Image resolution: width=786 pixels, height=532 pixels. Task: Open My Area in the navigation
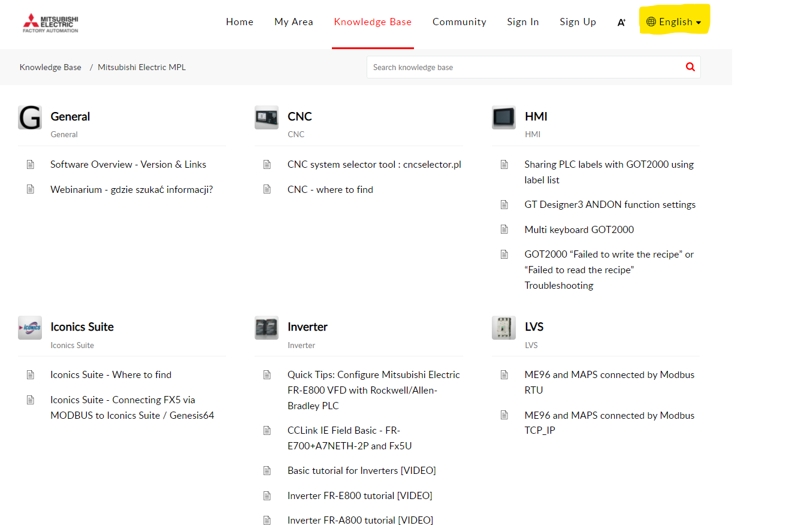coord(294,22)
